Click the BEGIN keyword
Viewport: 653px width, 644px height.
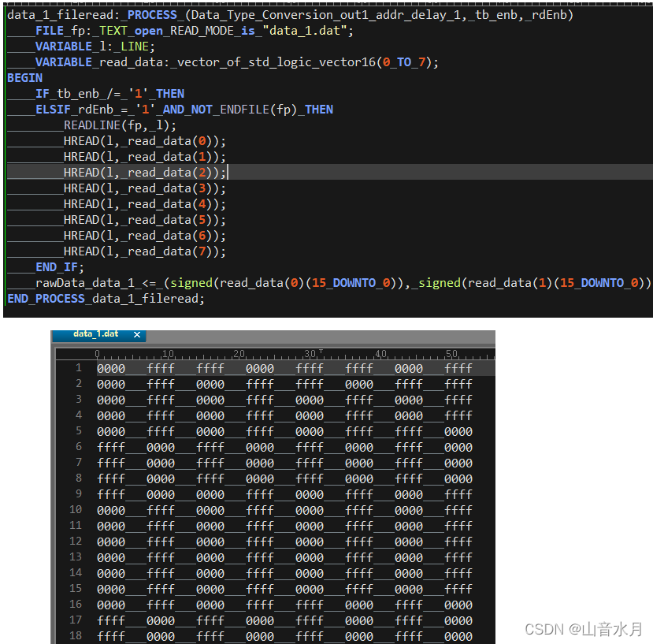[x=24, y=78]
